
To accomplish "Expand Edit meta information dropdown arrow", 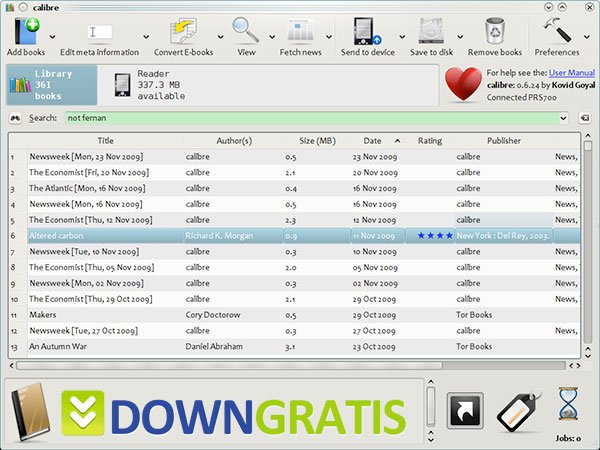I will (146, 37).
